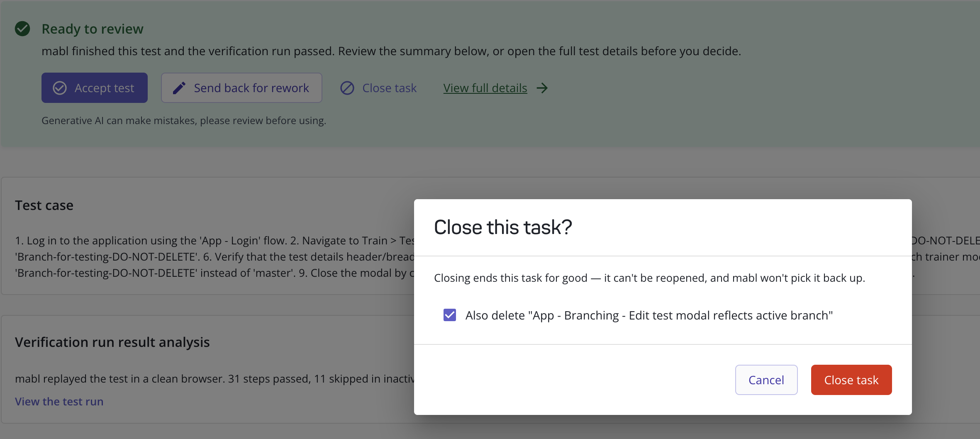Click the 'Ready to review' heading
The width and height of the screenshot is (980, 439).
click(93, 29)
